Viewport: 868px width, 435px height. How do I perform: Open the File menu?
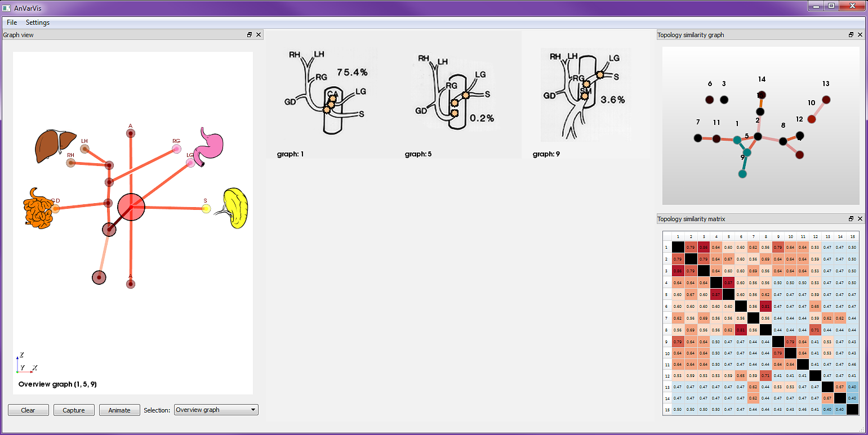(x=12, y=23)
